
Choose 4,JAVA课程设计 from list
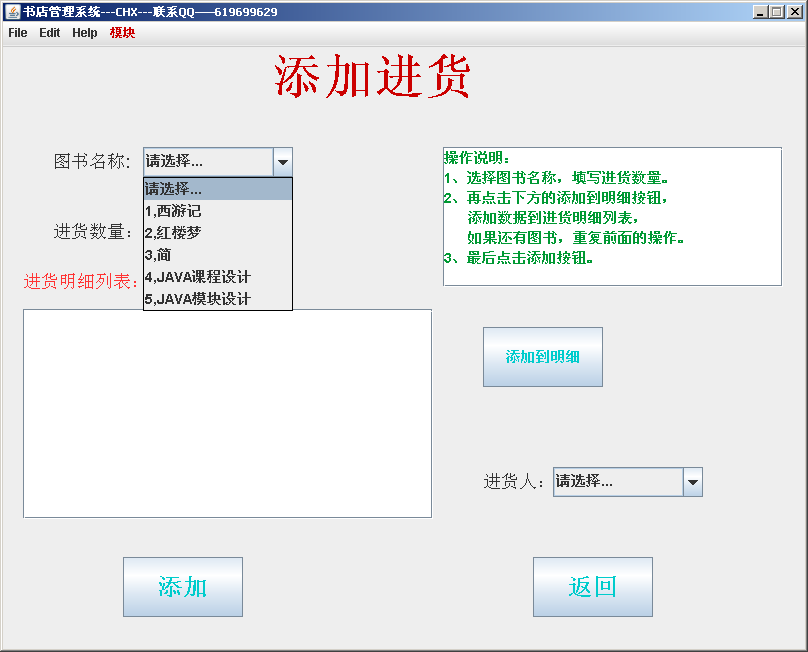coord(218,277)
